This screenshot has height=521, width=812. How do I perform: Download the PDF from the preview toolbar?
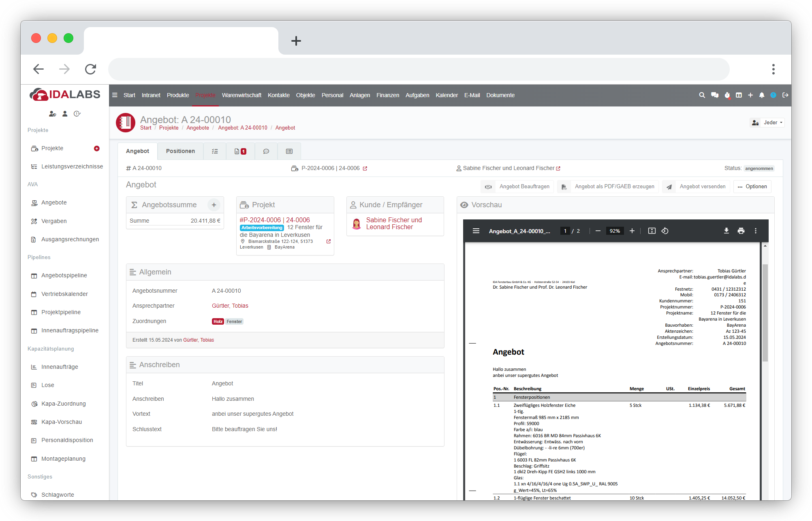coord(727,231)
